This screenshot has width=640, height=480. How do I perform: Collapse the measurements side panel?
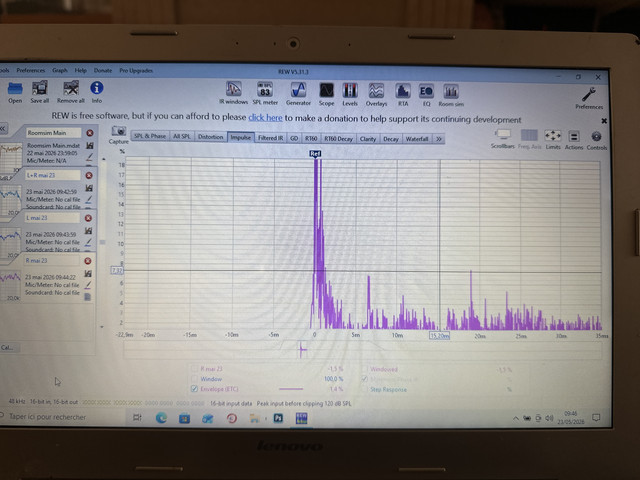pyautogui.click(x=4, y=128)
